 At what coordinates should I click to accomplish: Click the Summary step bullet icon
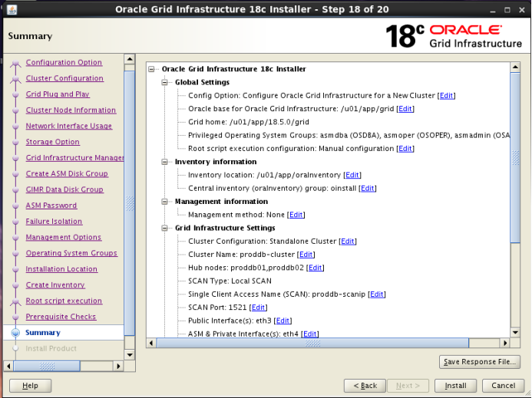pyautogui.click(x=15, y=333)
